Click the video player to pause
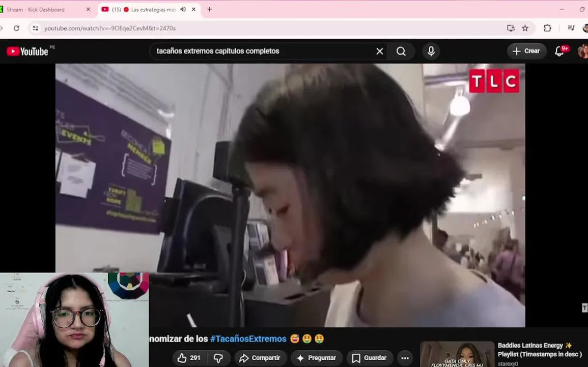Viewport: 588px width, 367px height. (x=290, y=195)
